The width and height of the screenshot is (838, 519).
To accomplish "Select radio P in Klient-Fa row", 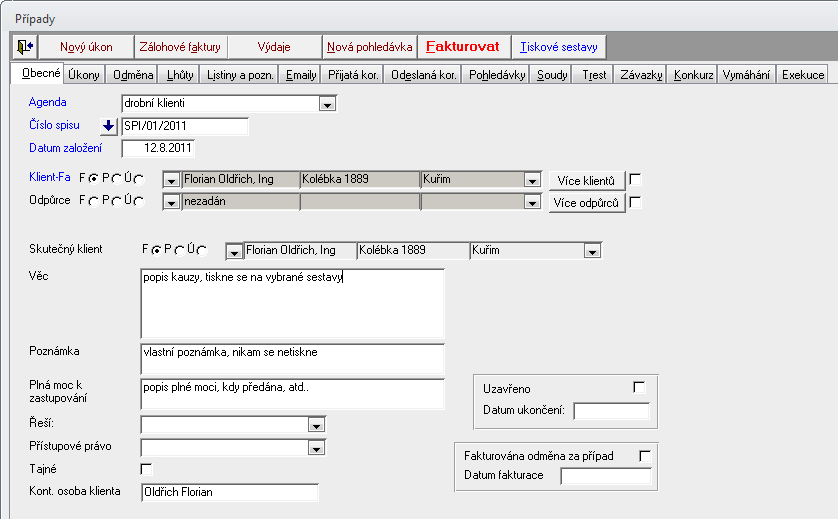I will (116, 179).
